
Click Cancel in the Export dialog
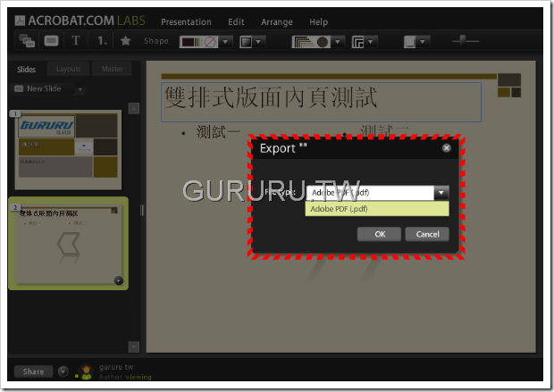[427, 234]
